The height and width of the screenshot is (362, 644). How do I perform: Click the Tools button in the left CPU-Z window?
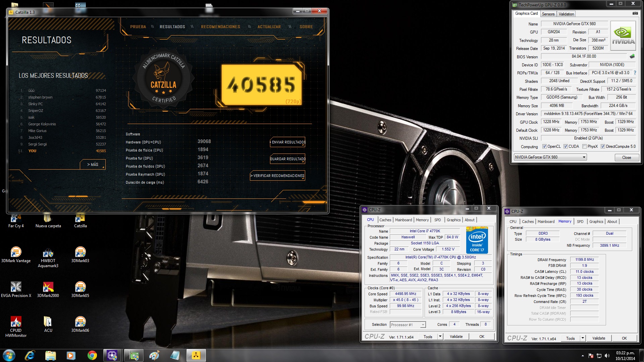428,337
